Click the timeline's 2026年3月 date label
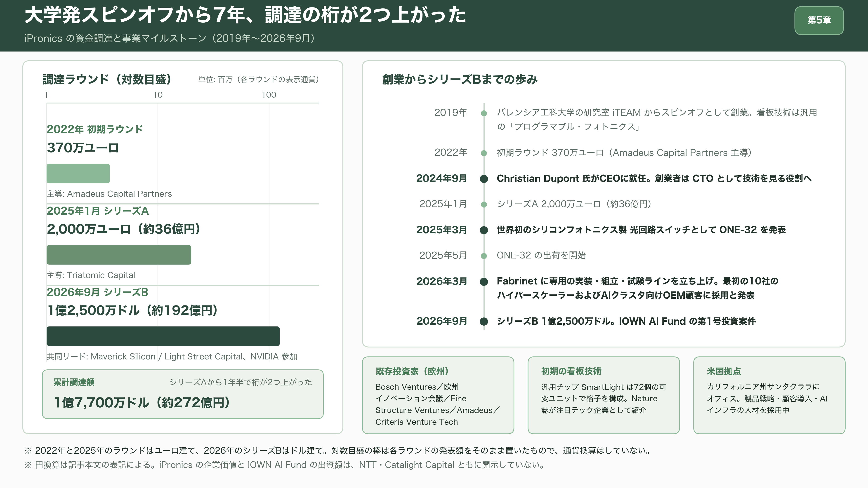 coord(442,281)
